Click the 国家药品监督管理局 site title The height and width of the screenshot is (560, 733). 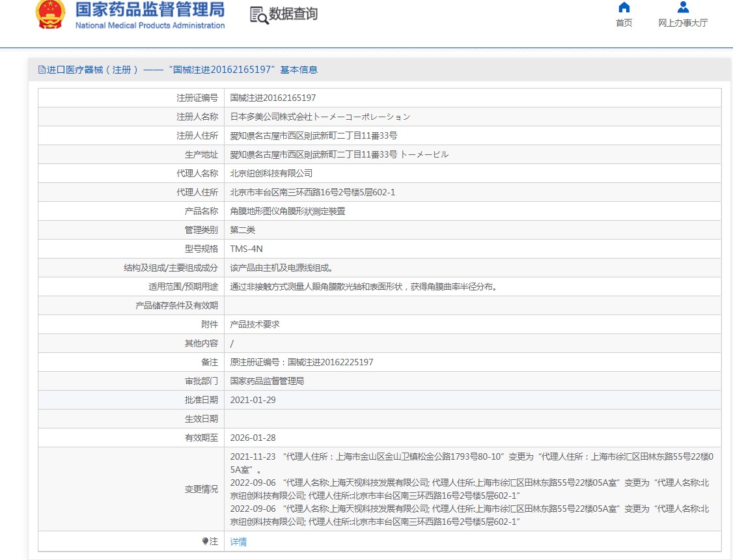tap(150, 9)
